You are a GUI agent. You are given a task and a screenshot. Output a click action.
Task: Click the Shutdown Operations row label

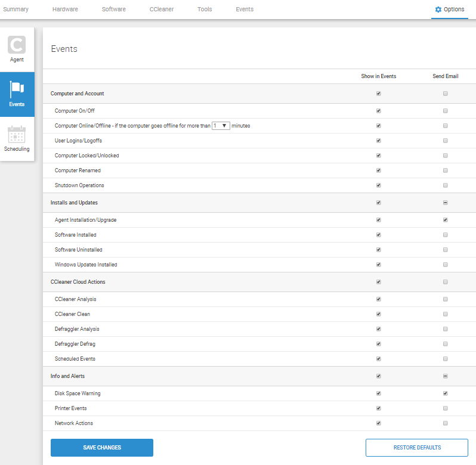coord(79,185)
